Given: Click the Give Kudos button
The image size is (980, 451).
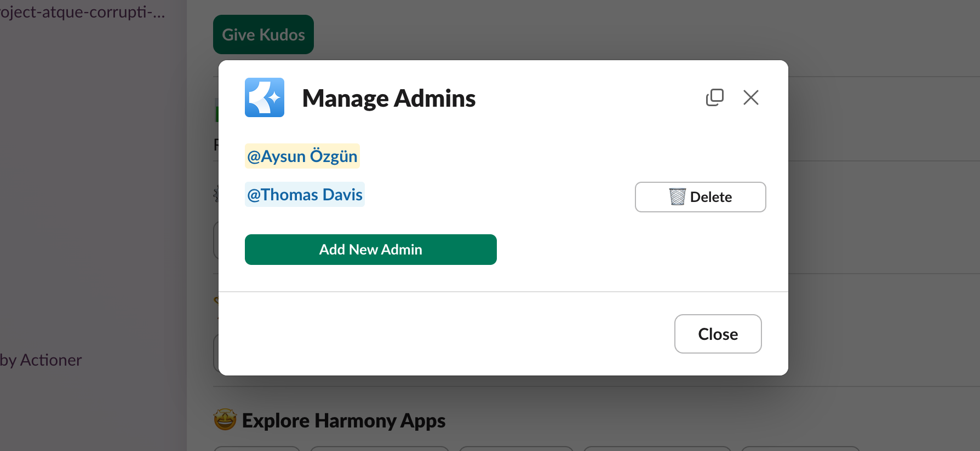Looking at the screenshot, I should click(263, 34).
